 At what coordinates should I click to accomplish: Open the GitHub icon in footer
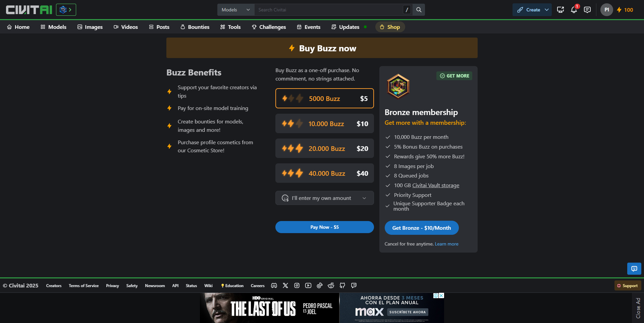click(x=342, y=285)
